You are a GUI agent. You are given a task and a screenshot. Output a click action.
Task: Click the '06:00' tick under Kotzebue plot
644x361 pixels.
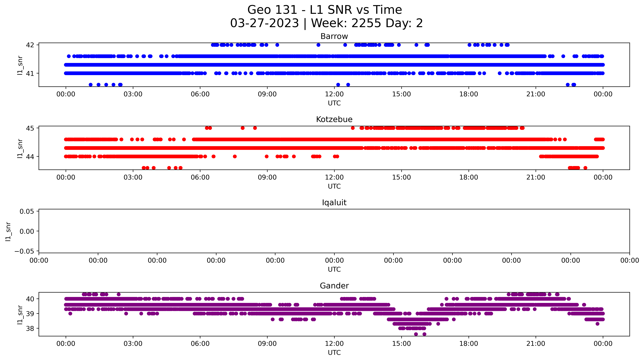click(x=200, y=177)
